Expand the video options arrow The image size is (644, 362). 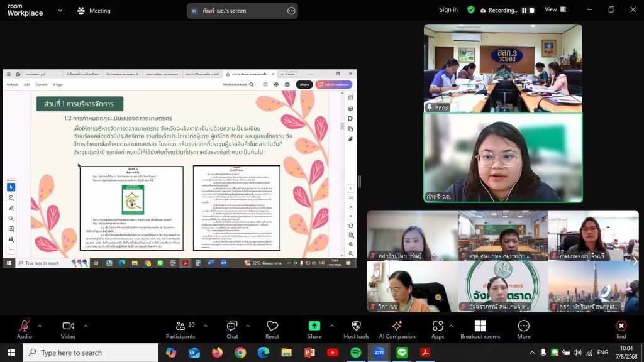tap(86, 326)
